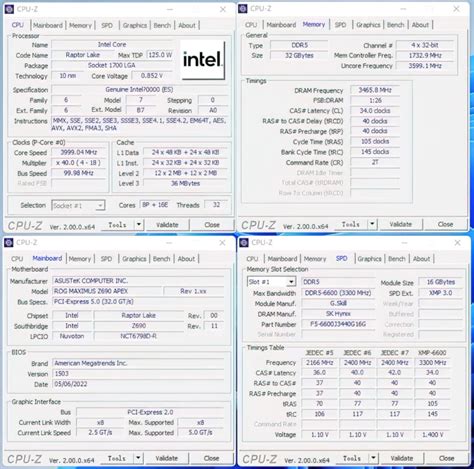The image size is (474, 469).
Task: Select the SPD tab in the Memory window
Action: (x=340, y=25)
